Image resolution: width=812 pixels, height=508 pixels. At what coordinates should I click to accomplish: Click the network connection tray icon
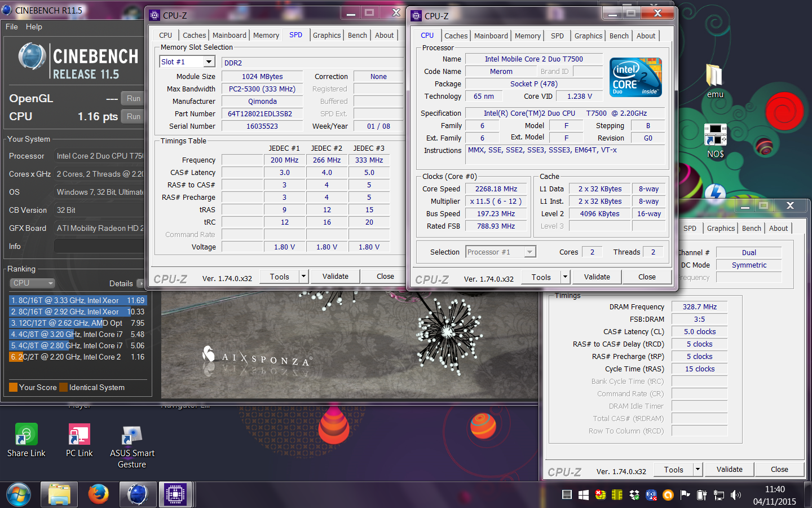pos(719,495)
